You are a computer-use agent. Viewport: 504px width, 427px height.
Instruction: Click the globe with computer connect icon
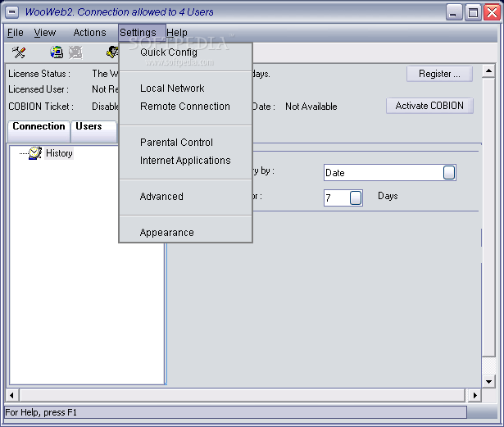click(x=57, y=52)
